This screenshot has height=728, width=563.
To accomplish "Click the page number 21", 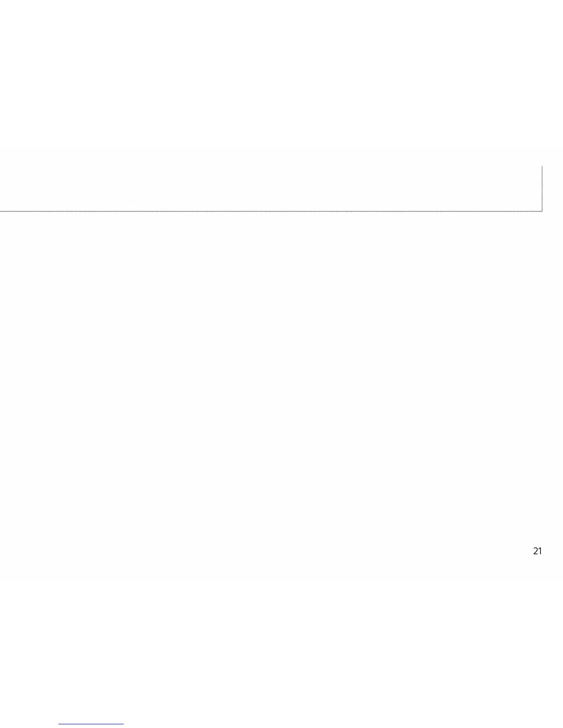I will pos(537,551).
